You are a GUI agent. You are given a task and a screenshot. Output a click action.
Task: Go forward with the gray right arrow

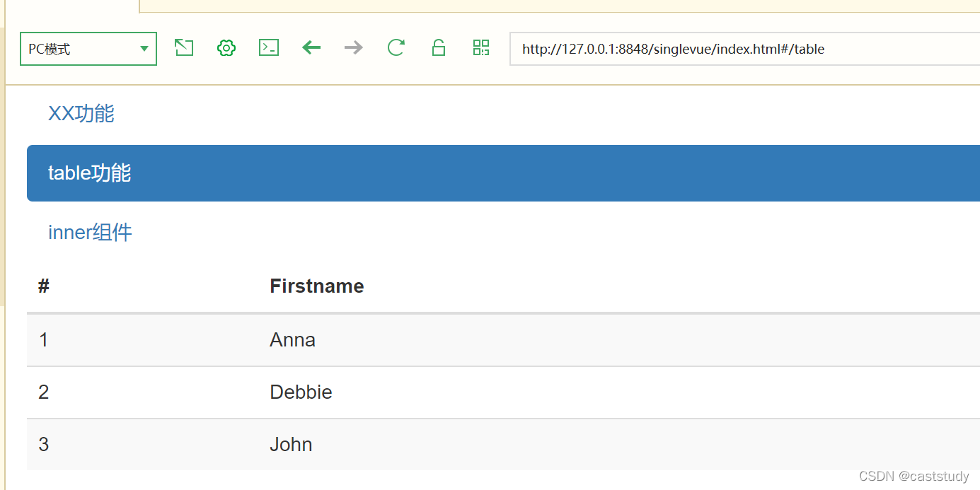point(354,47)
